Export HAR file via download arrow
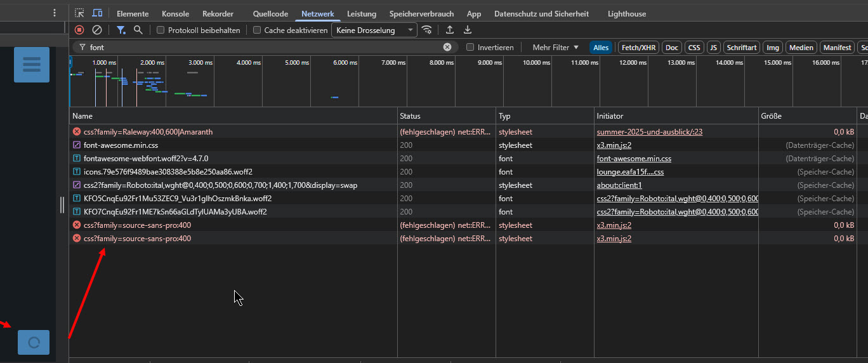Screen dimensions: 868x363 tap(468, 30)
